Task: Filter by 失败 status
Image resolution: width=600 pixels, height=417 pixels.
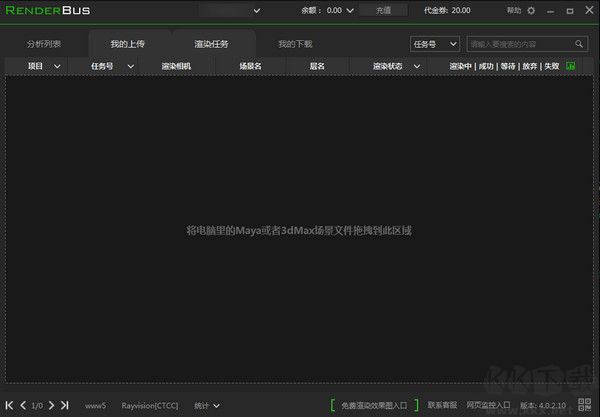Action: coord(551,66)
